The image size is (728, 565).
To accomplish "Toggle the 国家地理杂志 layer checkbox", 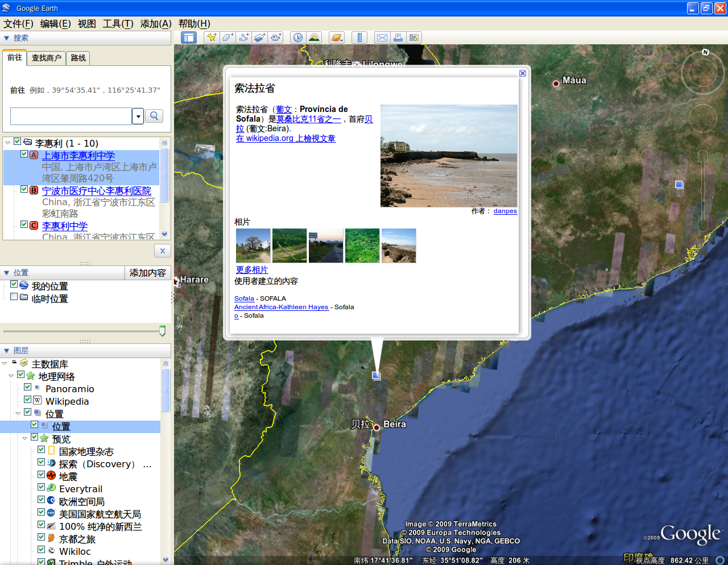I will pos(42,450).
